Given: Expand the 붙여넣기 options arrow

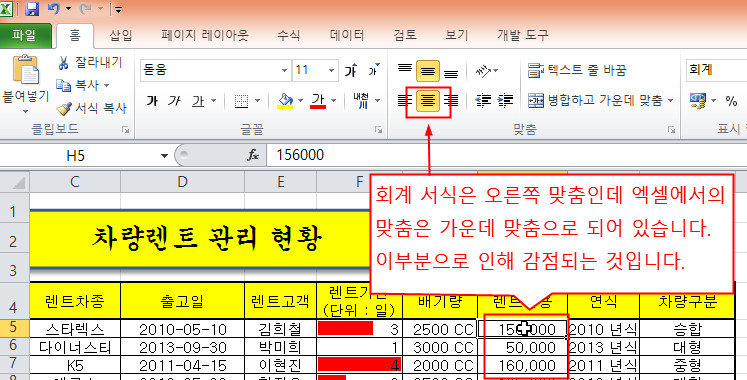Looking at the screenshot, I should 26,111.
